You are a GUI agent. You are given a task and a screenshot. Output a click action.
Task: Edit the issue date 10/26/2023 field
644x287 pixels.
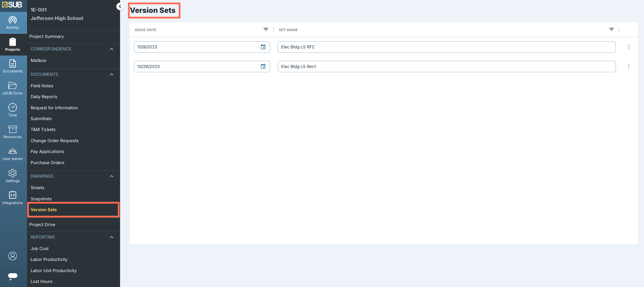click(202, 67)
